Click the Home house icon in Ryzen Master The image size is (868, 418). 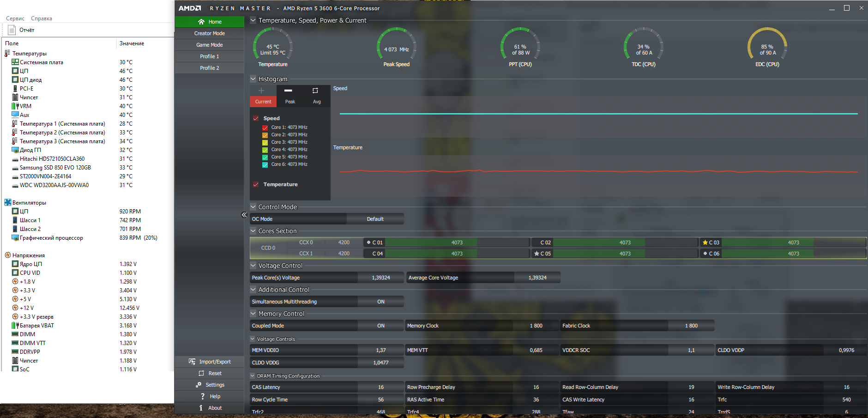pos(201,22)
